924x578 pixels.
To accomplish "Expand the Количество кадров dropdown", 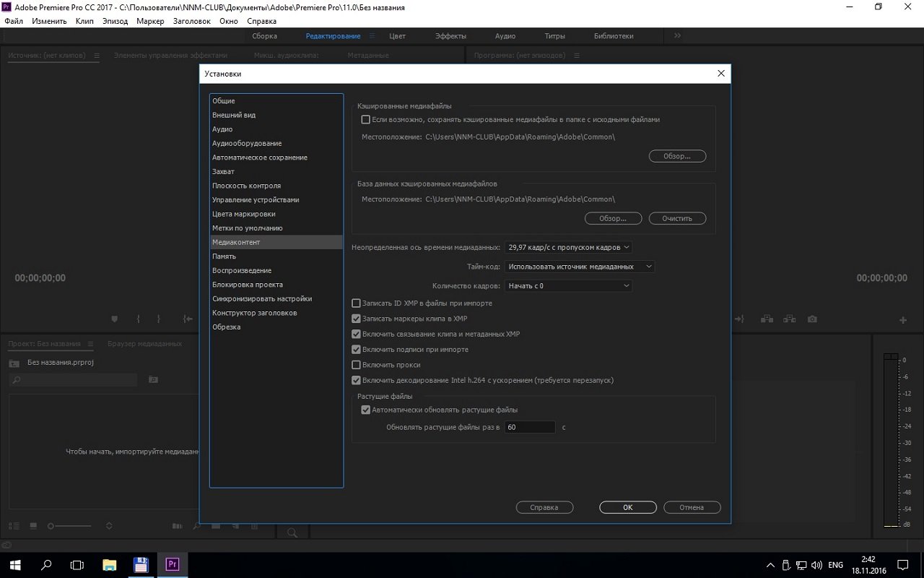I will 568,286.
